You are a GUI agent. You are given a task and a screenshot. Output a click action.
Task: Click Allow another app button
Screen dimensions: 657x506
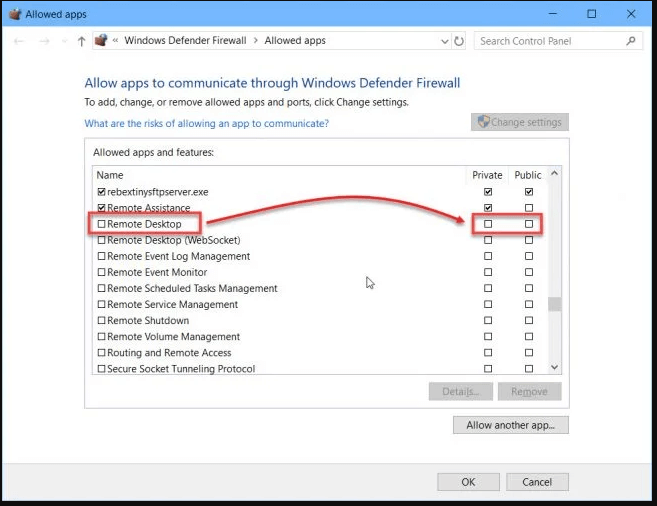tap(511, 425)
